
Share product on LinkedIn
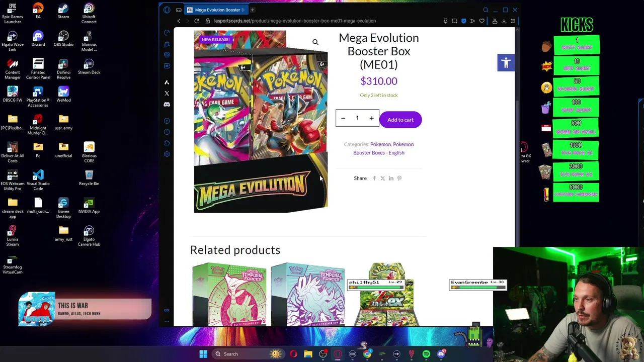pyautogui.click(x=391, y=178)
